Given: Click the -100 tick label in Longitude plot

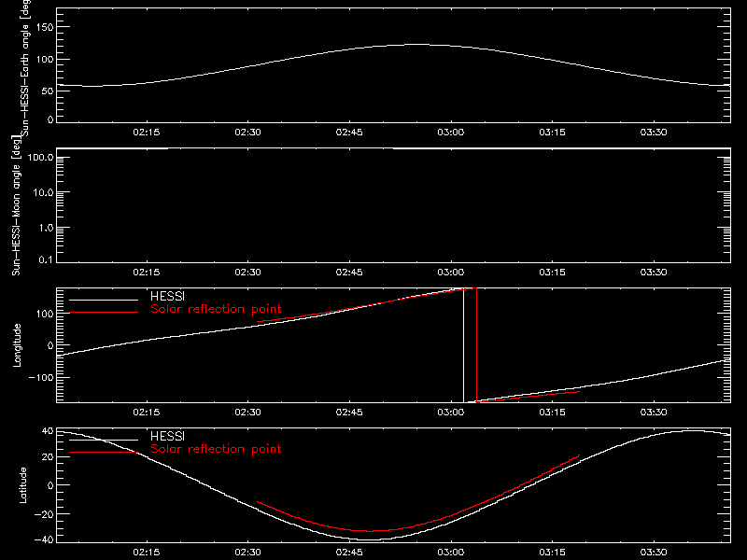Looking at the screenshot, I should point(41,377).
